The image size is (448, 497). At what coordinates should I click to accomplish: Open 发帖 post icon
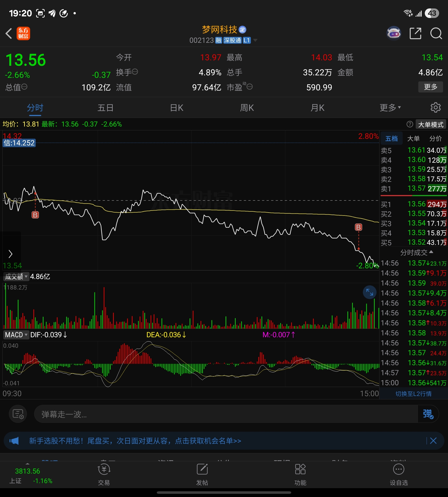coord(202,475)
